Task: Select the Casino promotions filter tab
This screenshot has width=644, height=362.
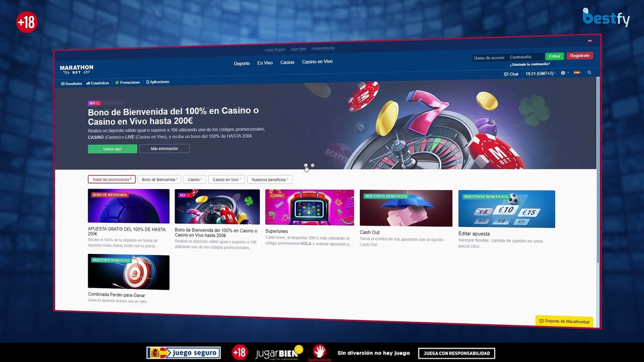Action: pyautogui.click(x=195, y=179)
